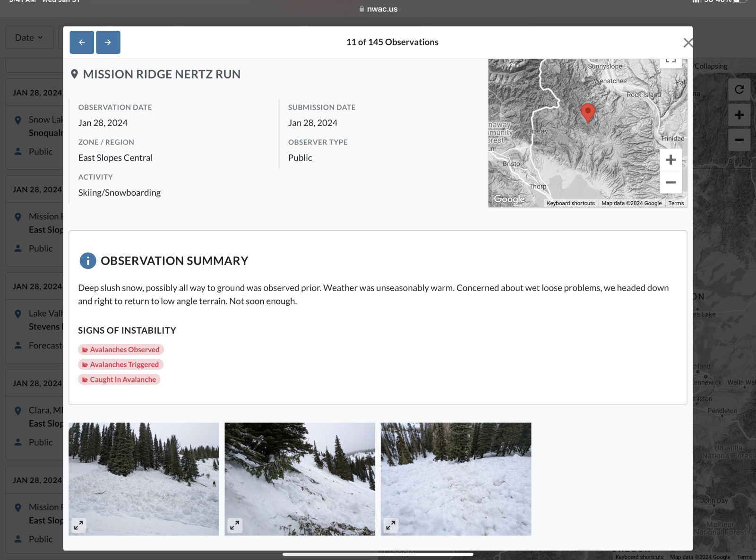756x560 pixels.
Task: Click the Avalanches Observed tag
Action: coord(121,350)
